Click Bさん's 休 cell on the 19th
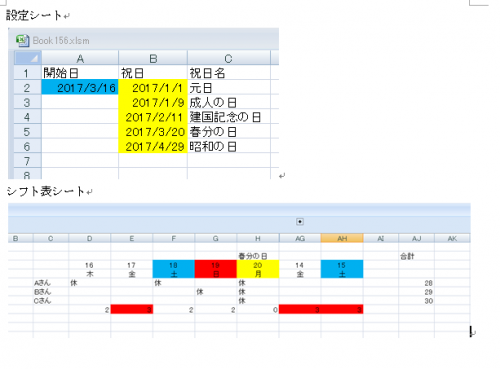The width and height of the screenshot is (500, 369). click(x=216, y=292)
